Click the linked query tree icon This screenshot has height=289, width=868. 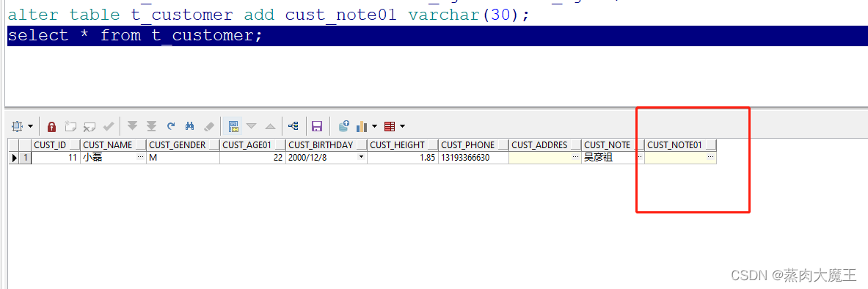[x=294, y=126]
